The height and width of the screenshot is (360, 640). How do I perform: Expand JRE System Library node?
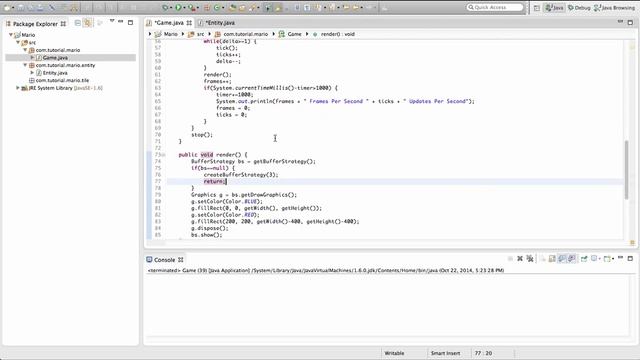click(18, 88)
